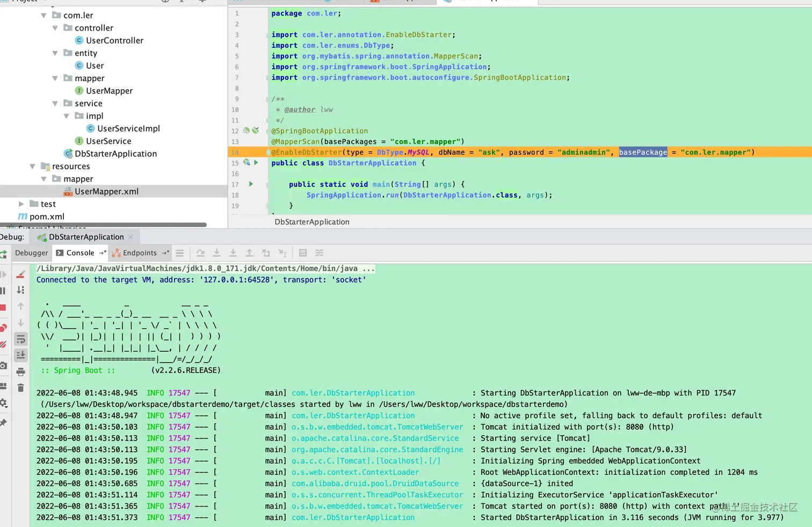Click the autowired dependencies gutter icon on line 12

(256, 131)
